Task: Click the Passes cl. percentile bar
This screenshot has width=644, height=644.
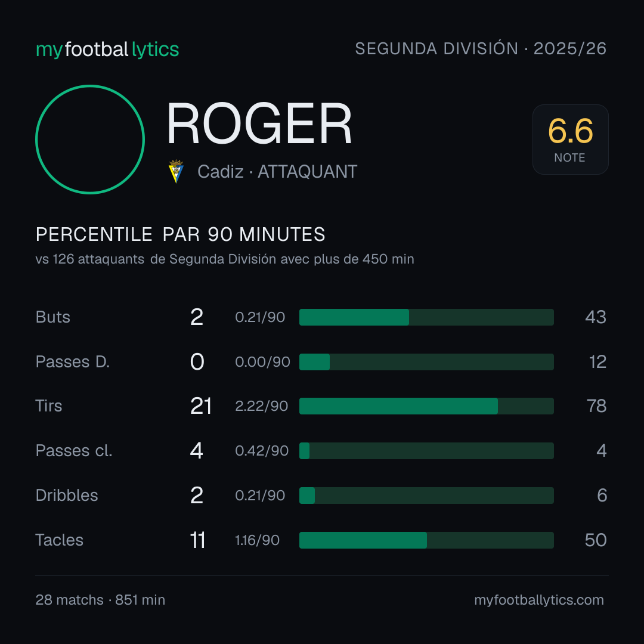Action: tap(426, 451)
